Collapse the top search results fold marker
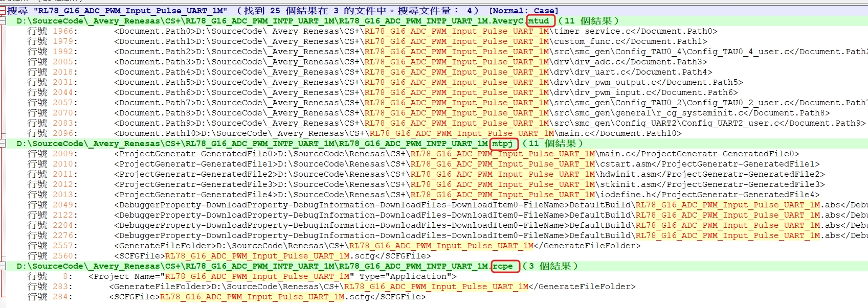The image size is (868, 308). click(x=3, y=11)
